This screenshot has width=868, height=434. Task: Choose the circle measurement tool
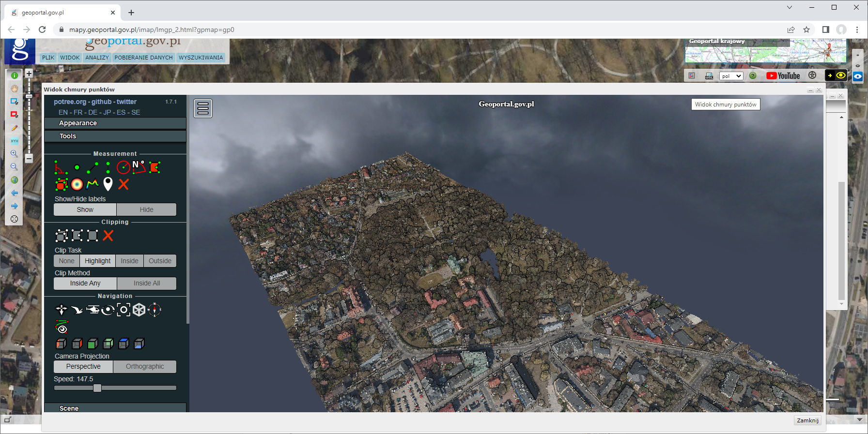124,167
